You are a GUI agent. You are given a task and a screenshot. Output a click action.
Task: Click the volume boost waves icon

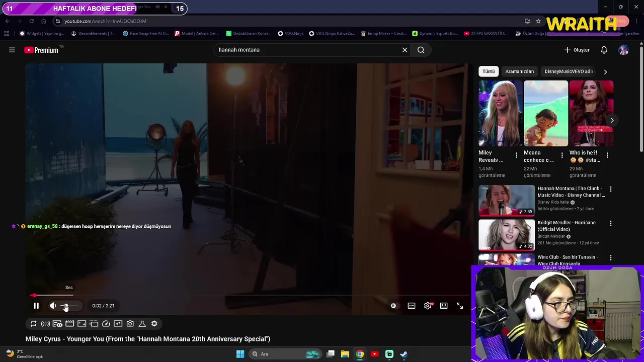[x=45, y=324]
